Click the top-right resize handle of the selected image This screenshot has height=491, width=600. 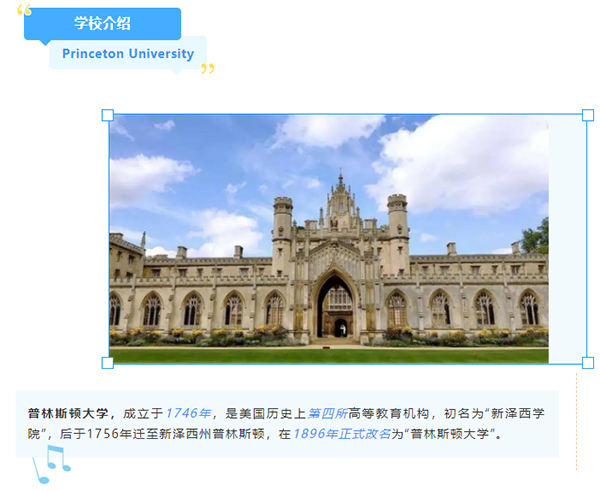click(x=588, y=115)
